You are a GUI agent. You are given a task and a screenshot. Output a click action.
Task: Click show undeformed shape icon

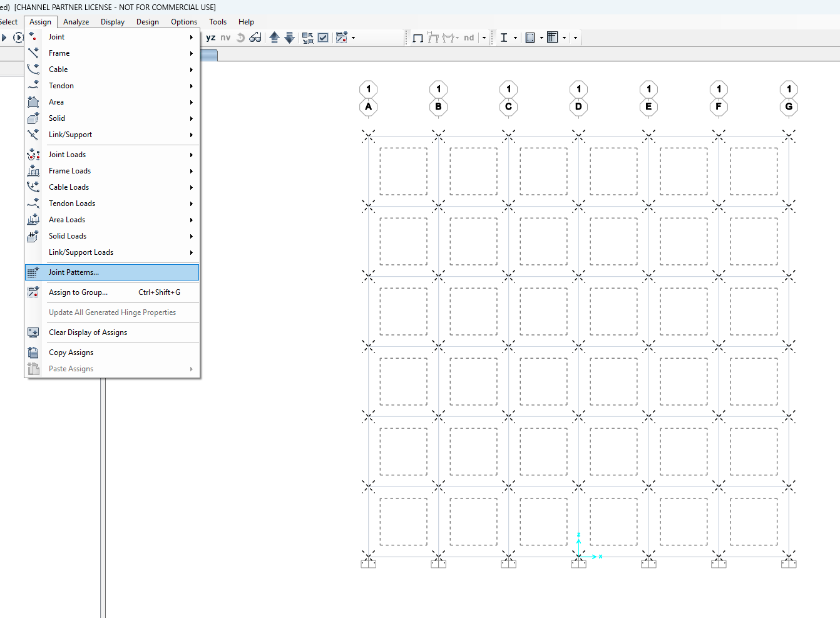click(417, 38)
